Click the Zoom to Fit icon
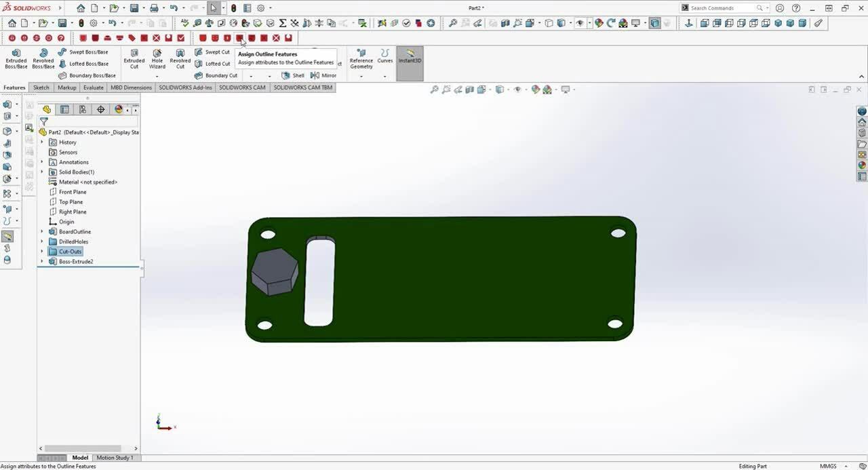Screen dimensions: 868x470 tap(435, 89)
